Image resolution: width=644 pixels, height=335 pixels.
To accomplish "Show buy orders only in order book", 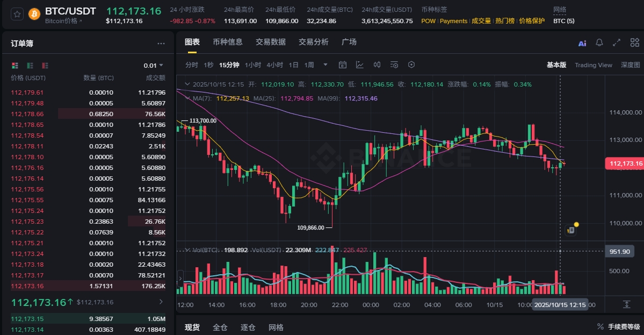I will tap(30, 66).
